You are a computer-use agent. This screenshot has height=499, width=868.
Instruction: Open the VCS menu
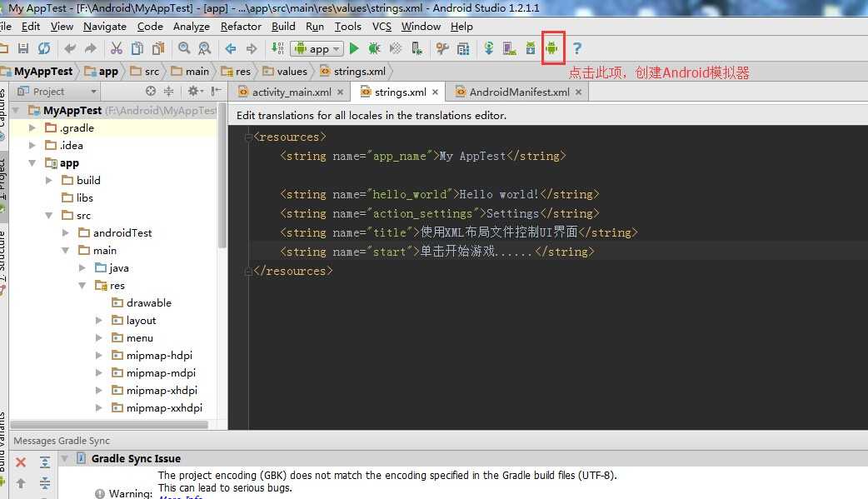click(382, 27)
